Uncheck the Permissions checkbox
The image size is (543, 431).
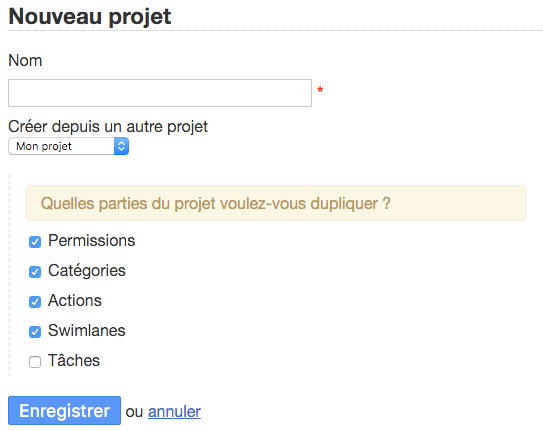tap(35, 242)
